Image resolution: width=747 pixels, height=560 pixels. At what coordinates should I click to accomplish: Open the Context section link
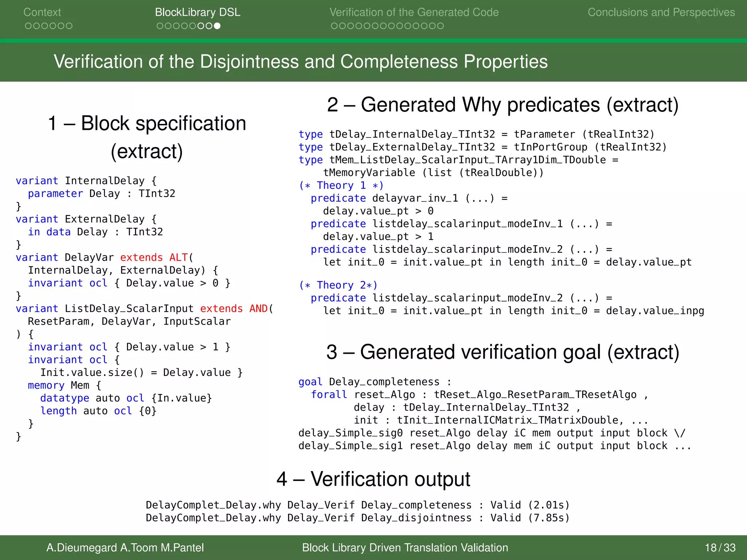(x=42, y=12)
